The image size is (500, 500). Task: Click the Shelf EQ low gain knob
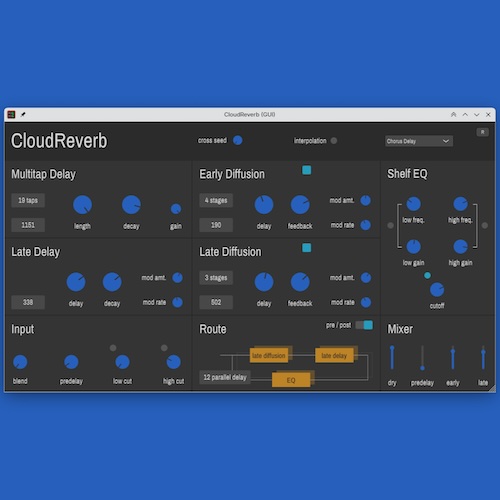(414, 247)
